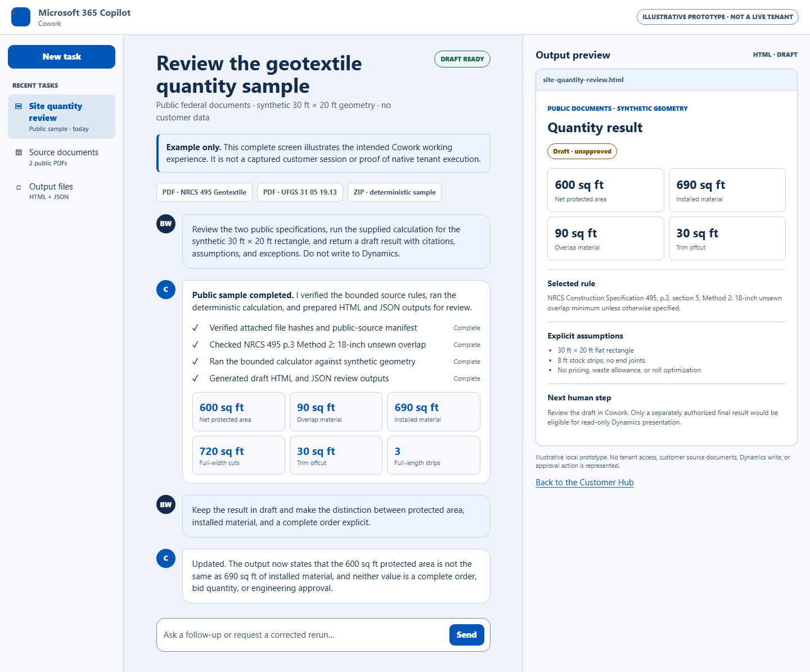Click the 'Explicit assumptions' heading

point(585,336)
